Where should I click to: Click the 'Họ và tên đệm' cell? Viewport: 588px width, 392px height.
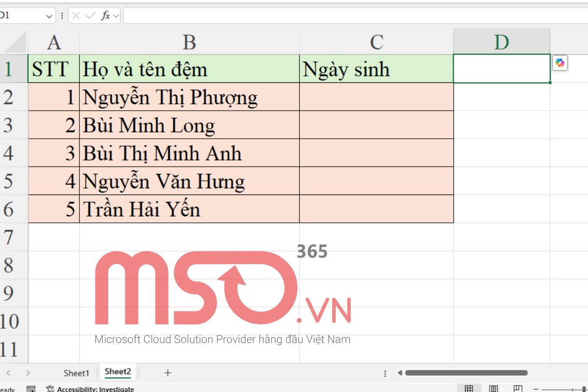(190, 69)
